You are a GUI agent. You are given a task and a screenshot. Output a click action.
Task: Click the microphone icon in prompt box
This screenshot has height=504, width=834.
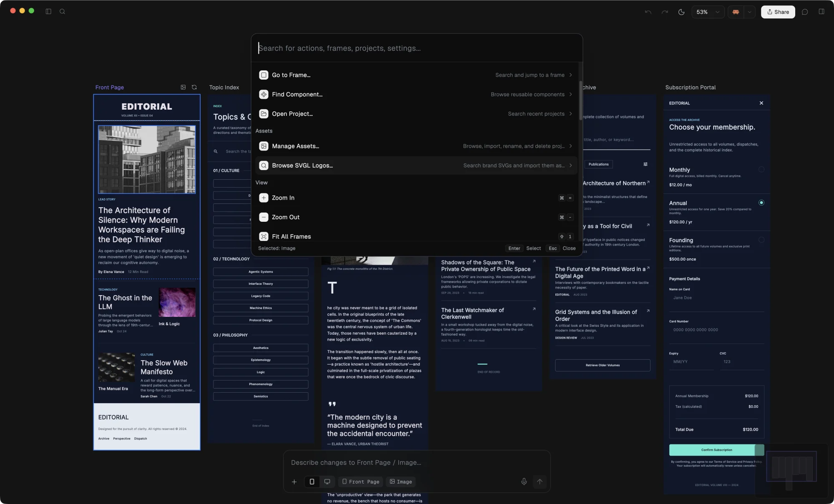(x=524, y=482)
